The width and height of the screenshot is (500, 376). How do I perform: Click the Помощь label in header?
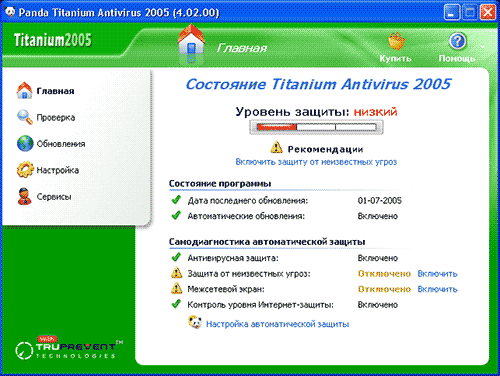[457, 59]
